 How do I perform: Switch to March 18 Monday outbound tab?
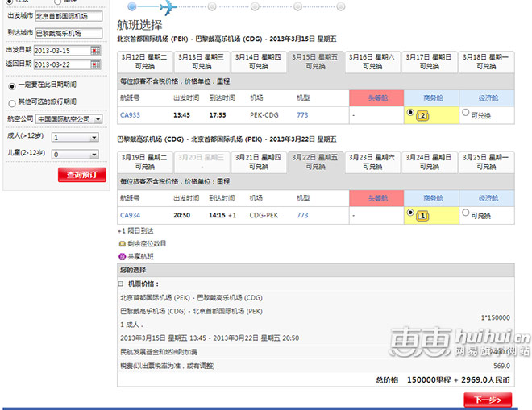(486, 62)
